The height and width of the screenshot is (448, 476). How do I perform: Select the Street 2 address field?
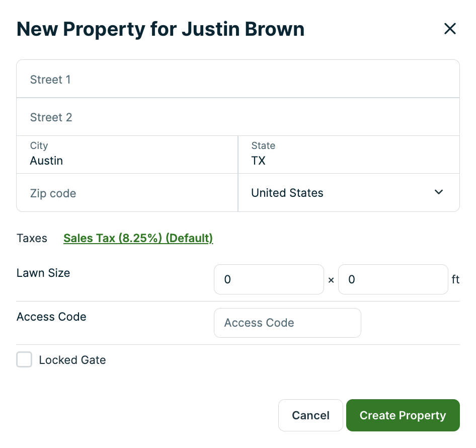237,117
